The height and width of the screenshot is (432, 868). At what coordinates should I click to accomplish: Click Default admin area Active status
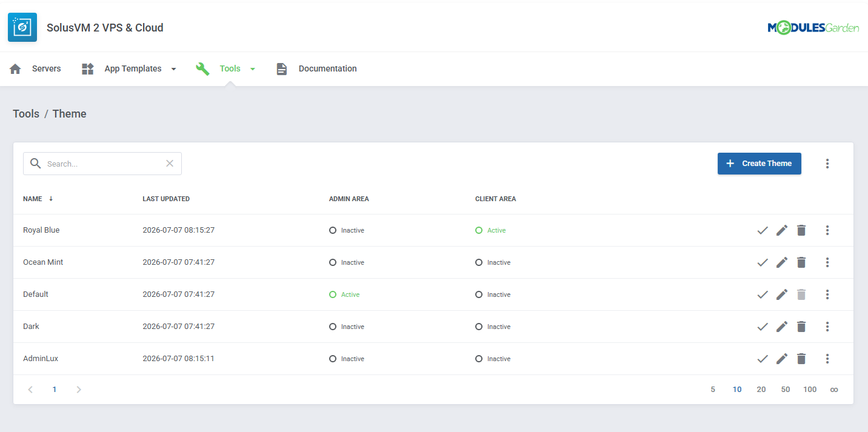[x=344, y=294]
